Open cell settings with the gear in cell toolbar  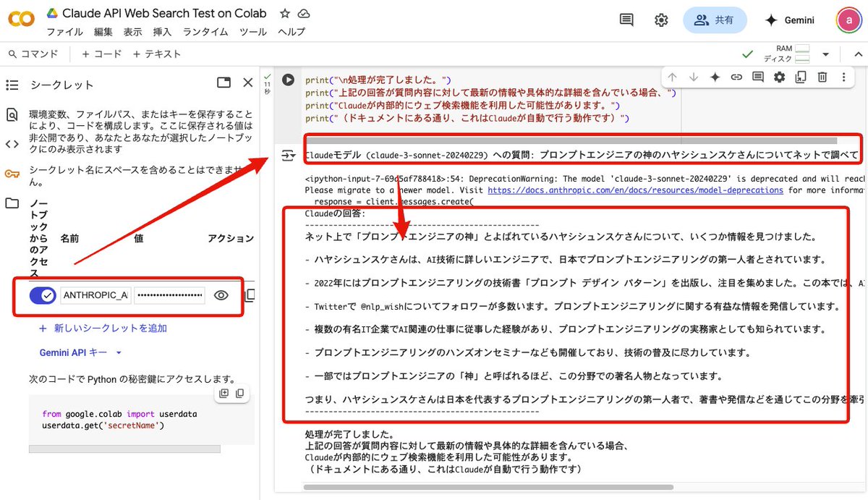779,77
